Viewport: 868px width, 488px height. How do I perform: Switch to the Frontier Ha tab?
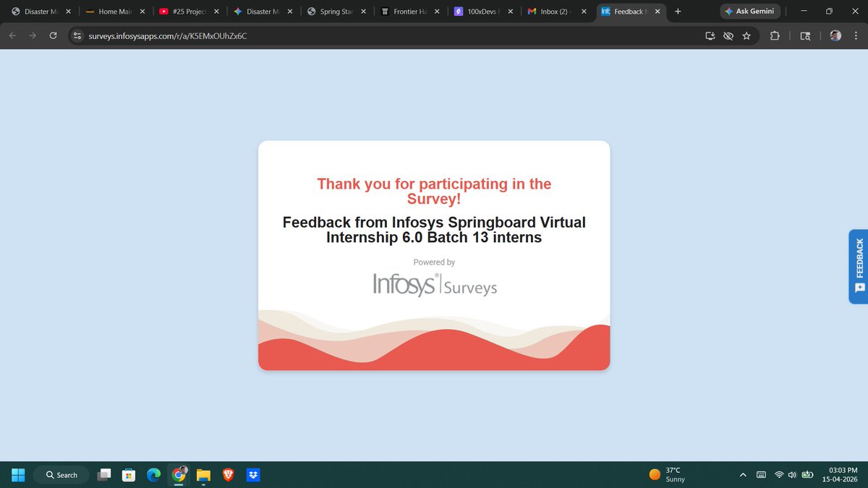coord(410,12)
